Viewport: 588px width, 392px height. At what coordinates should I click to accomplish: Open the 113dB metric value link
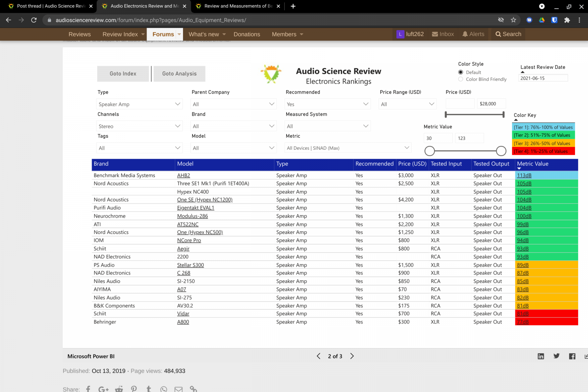[524, 175]
